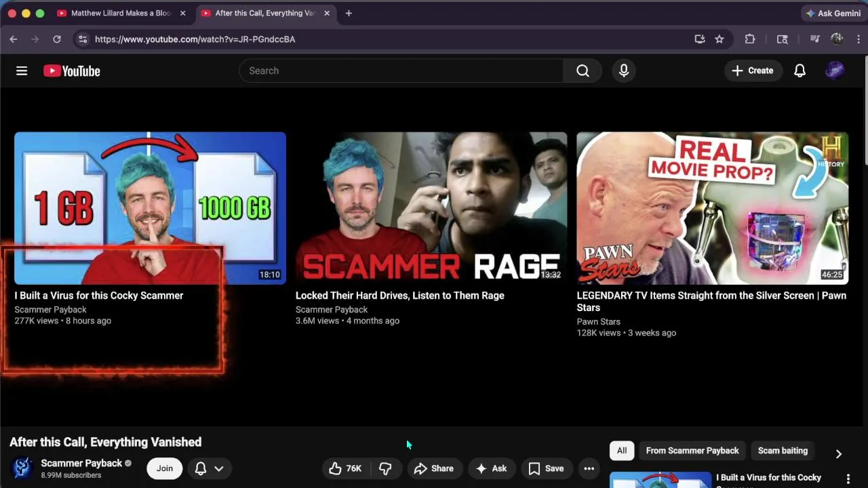This screenshot has width=868, height=488.
Task: Reload the current page
Action: click(x=57, y=39)
